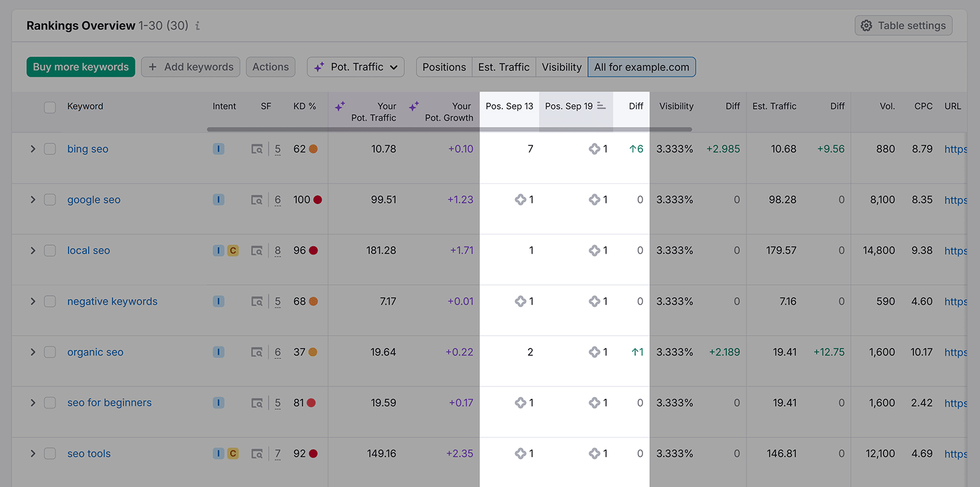The image size is (980, 487).
Task: Click the Informational intent badge for google seo
Action: 218,200
